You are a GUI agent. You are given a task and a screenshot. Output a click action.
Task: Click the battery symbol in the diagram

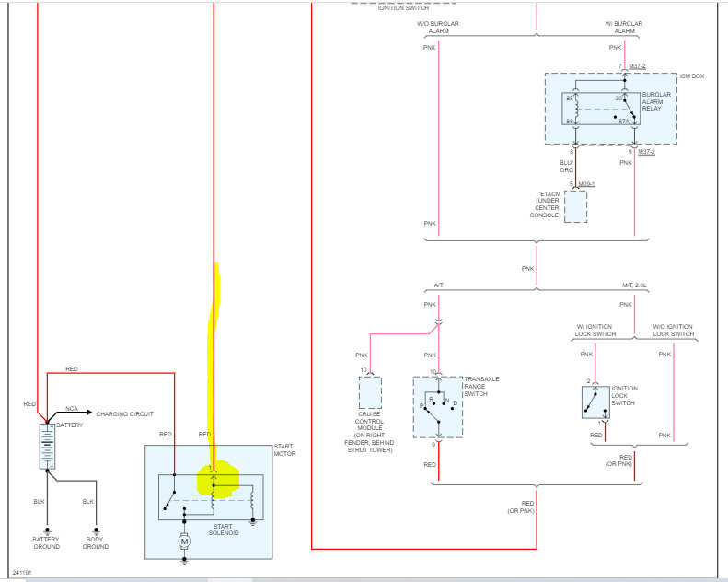(x=47, y=446)
